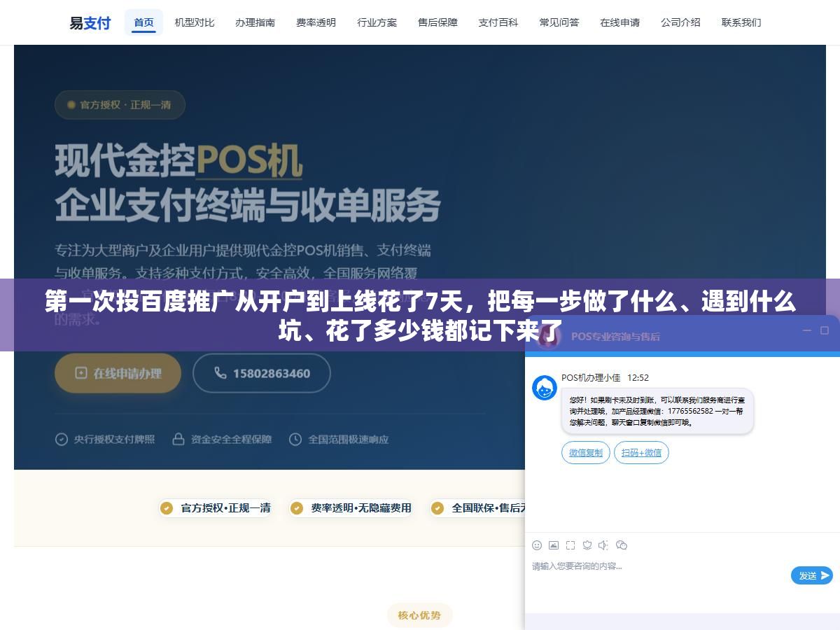Minimize the POS专业咨询与售后 chat window

tap(806, 330)
